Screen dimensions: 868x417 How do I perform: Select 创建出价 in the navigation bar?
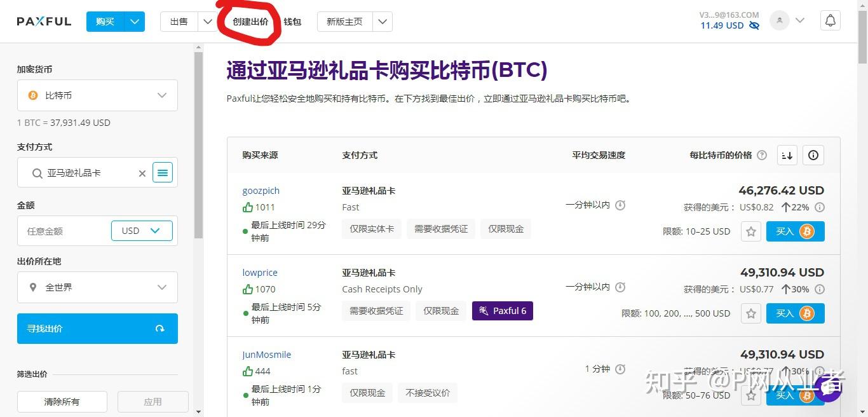click(x=250, y=21)
